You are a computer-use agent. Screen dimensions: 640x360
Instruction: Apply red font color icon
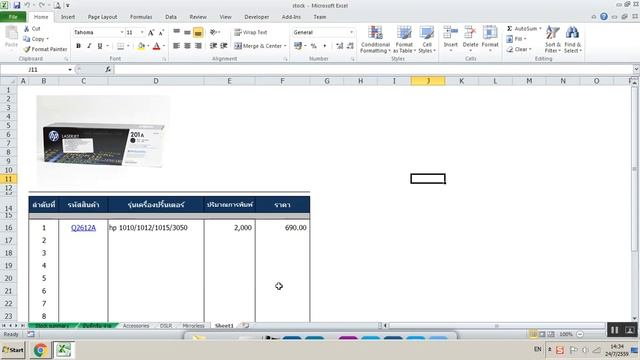(156, 46)
